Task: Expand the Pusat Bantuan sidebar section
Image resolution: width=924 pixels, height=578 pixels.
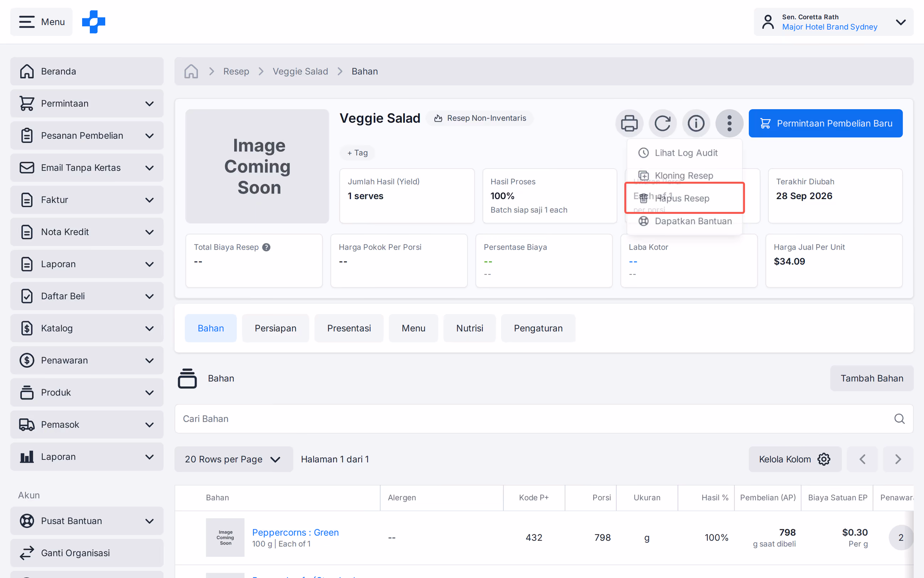Action: coord(87,521)
